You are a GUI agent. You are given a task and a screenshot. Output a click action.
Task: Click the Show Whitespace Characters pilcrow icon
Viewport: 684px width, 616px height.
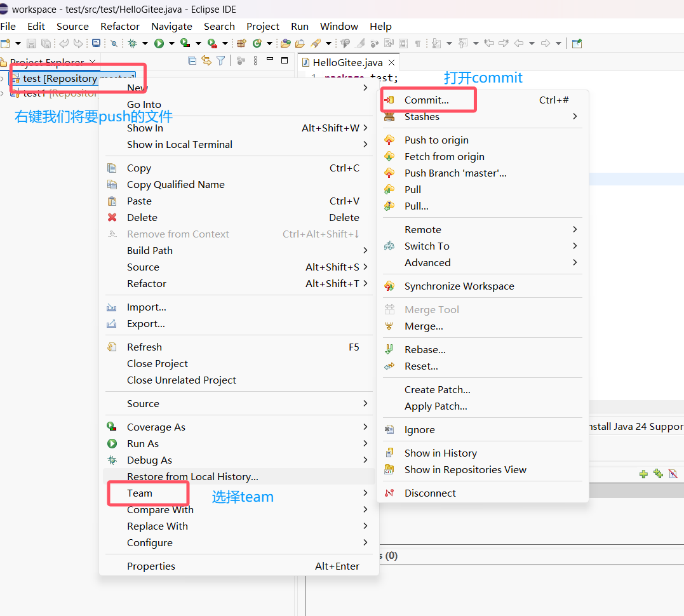click(417, 43)
